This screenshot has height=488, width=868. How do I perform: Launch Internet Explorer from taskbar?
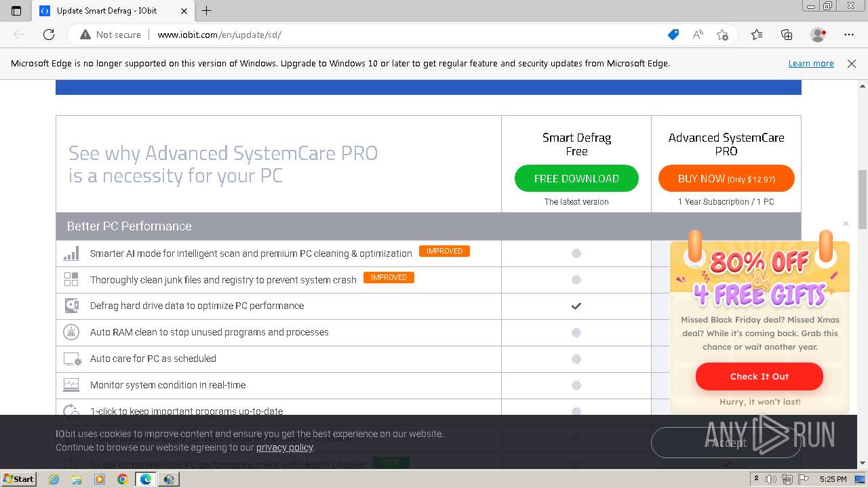(x=54, y=479)
